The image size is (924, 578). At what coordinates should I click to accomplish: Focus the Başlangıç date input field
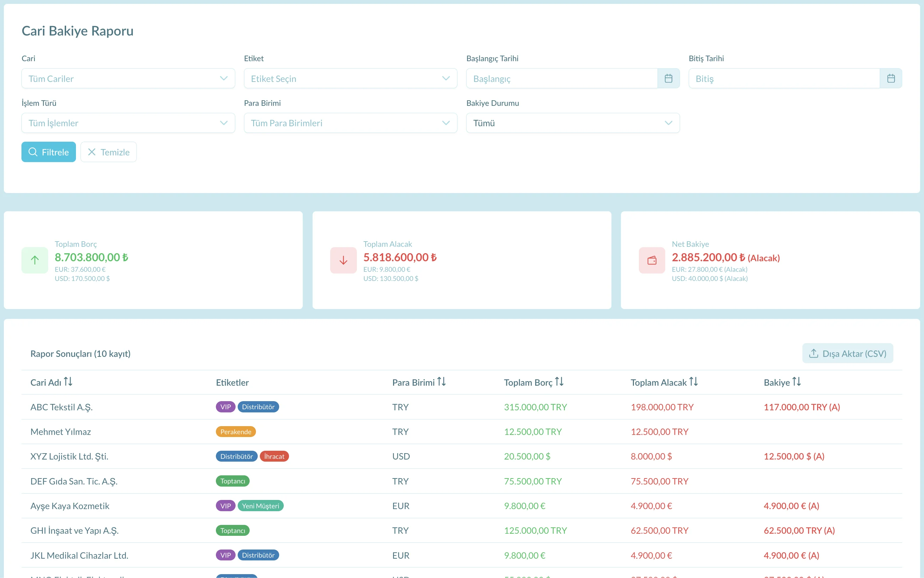coord(562,78)
